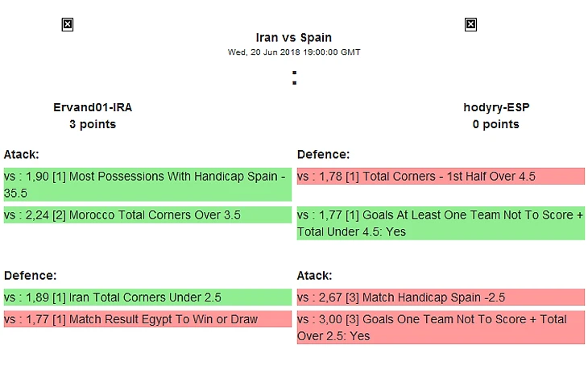This screenshot has height=387, width=588.
Task: Click the Most Possessions With Handicap Spain bet
Action: point(147,185)
